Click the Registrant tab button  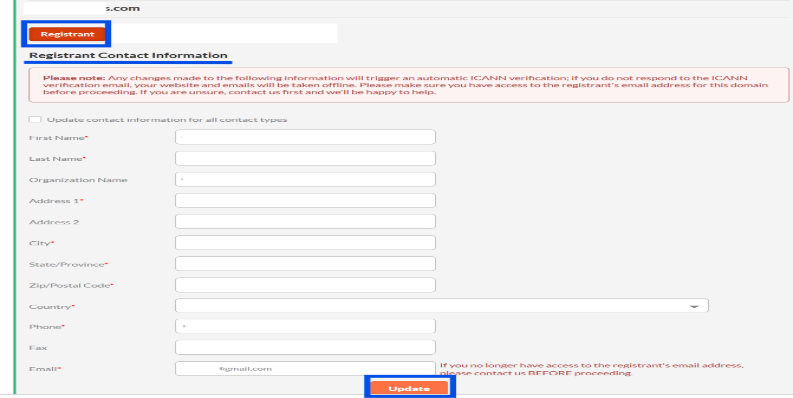[67, 34]
